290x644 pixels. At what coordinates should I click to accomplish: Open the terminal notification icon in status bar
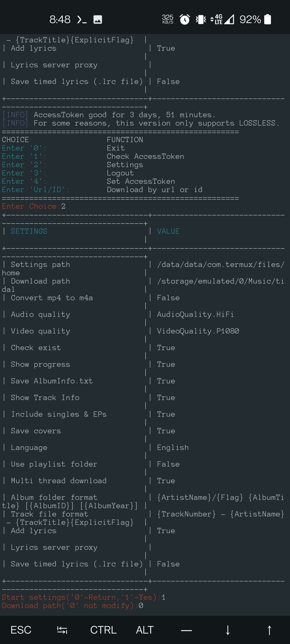pos(81,20)
